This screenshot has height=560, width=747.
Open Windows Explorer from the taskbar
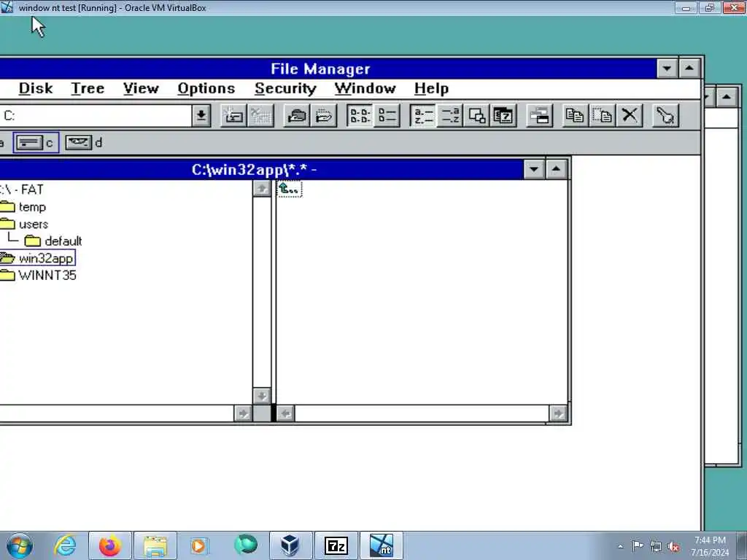[155, 545]
